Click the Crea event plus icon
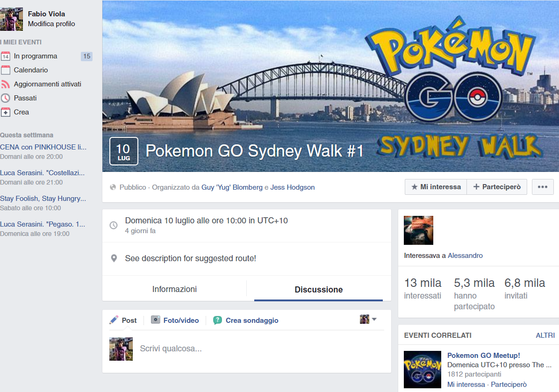559x392 pixels. pyautogui.click(x=5, y=112)
